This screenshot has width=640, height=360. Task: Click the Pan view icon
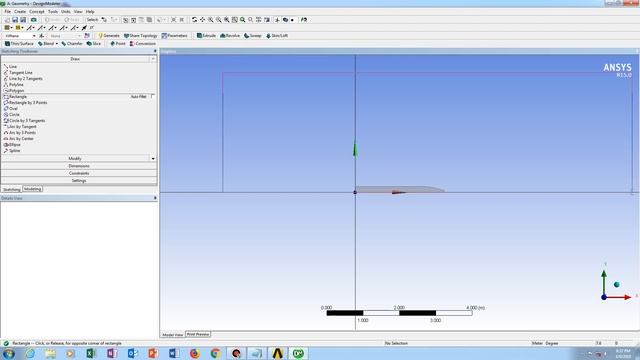coord(202,20)
